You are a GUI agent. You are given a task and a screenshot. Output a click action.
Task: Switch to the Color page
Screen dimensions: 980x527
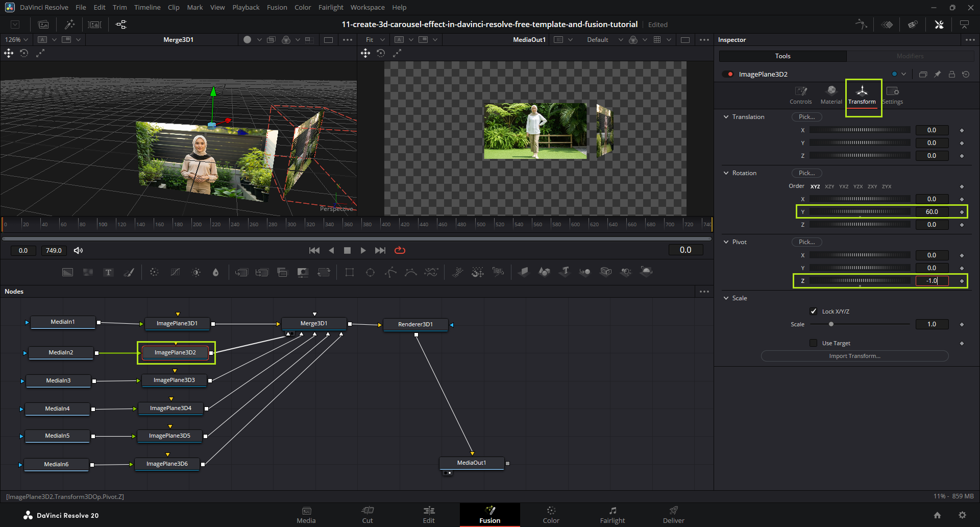(x=551, y=515)
